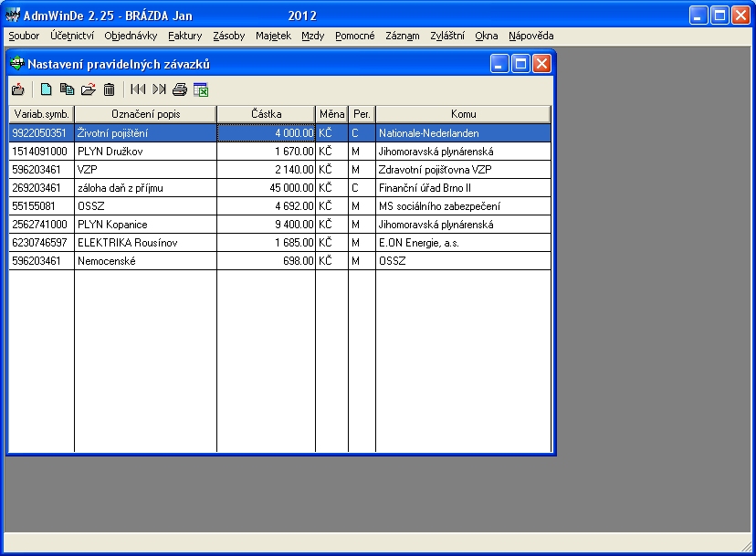Open the Účetnictví menu
756x556 pixels.
click(72, 36)
